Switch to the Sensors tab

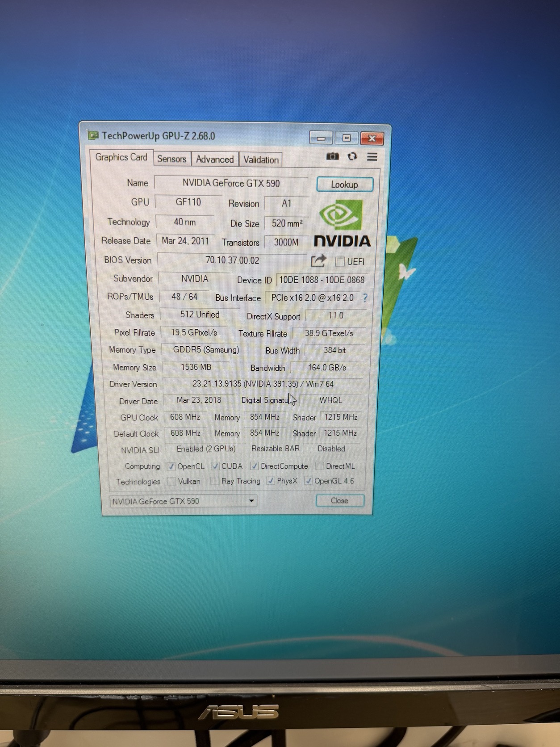(x=172, y=159)
